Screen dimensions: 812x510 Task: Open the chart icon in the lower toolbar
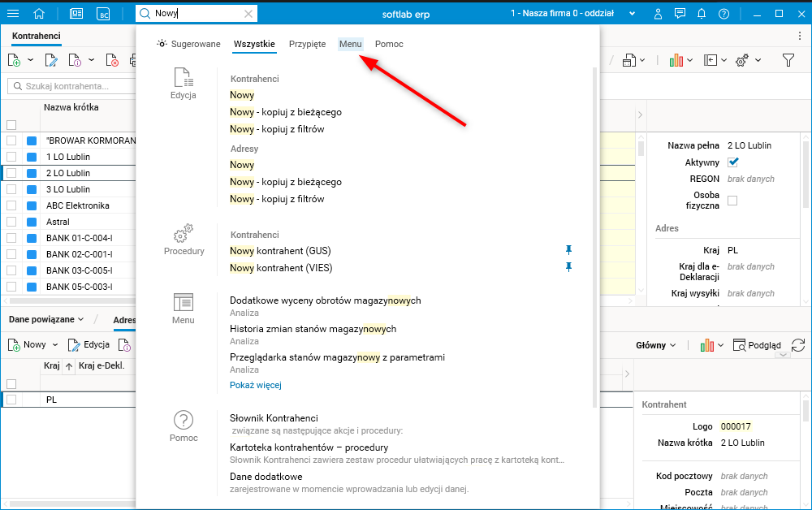(707, 345)
